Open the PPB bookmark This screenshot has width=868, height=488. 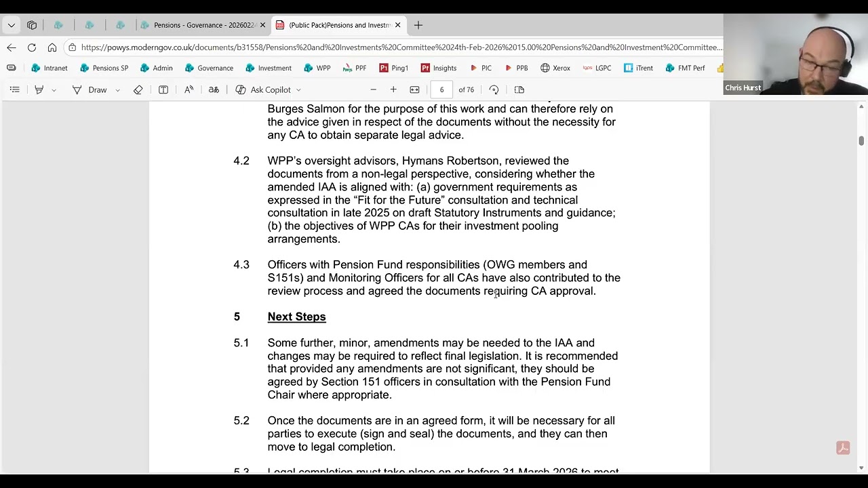pos(515,68)
